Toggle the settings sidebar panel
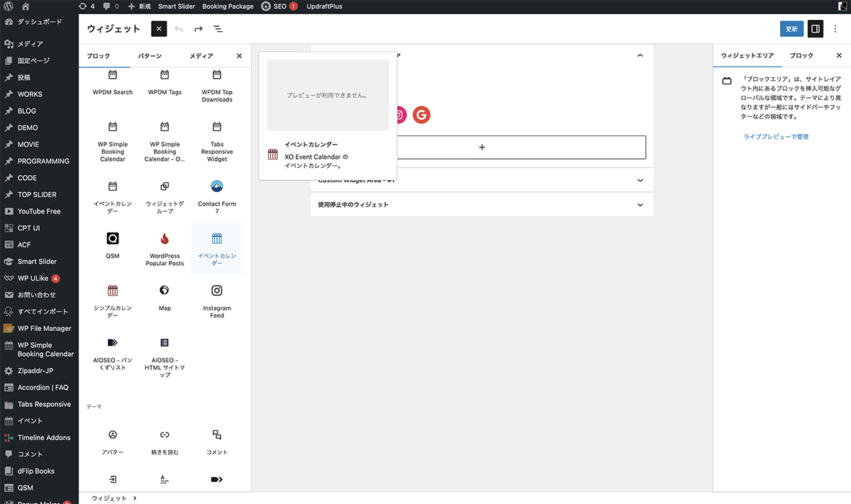Viewport: 851px width, 504px height. (x=816, y=29)
